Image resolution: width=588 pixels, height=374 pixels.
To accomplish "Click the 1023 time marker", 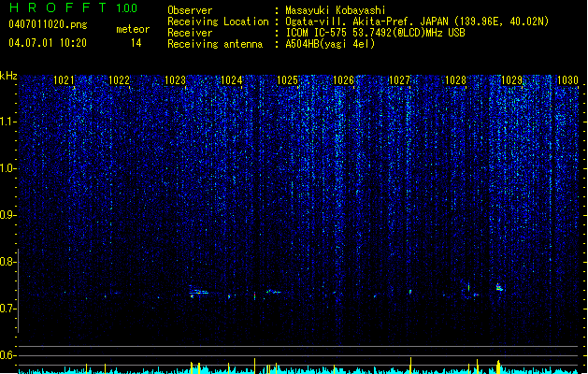I will click(x=175, y=80).
